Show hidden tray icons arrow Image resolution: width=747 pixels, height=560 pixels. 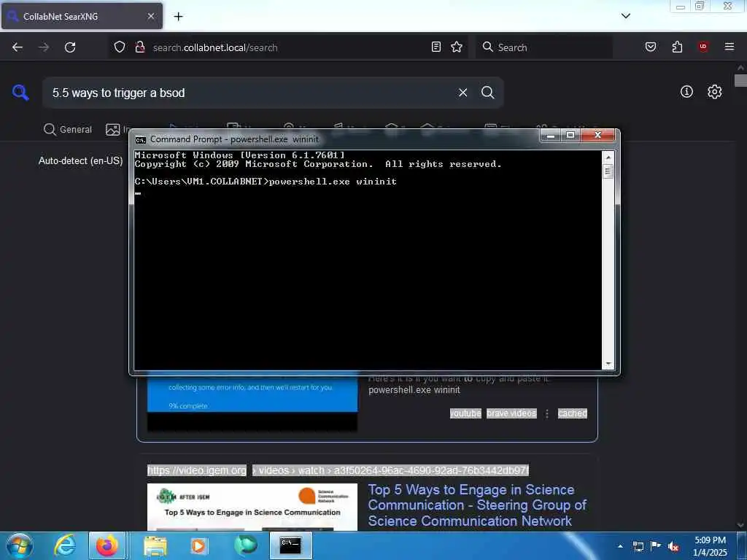coord(620,546)
